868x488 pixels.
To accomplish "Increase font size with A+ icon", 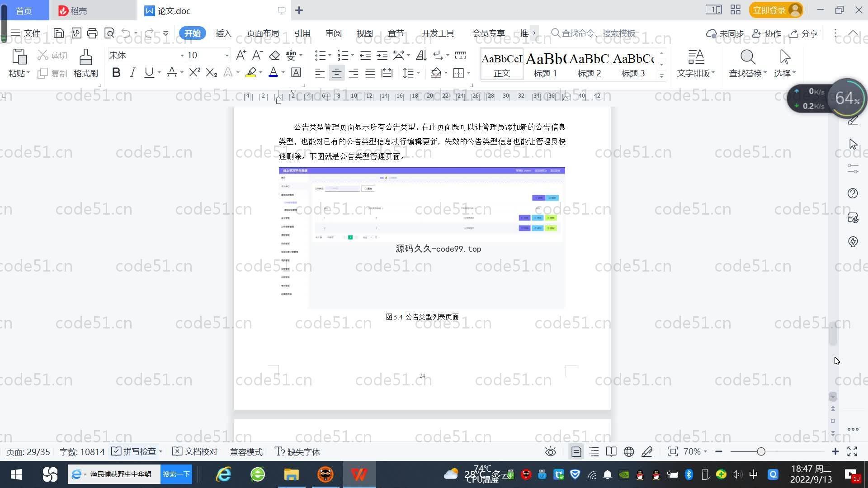I will click(241, 55).
